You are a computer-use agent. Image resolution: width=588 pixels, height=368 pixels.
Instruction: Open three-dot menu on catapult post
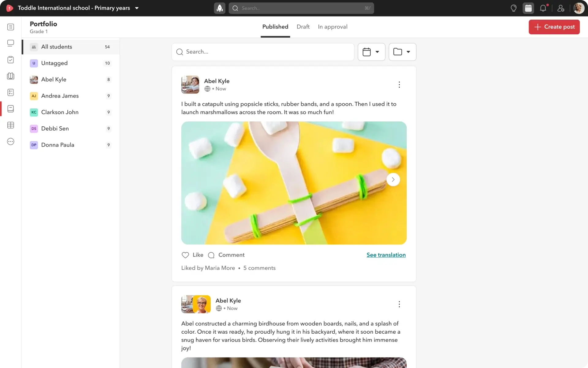point(399,85)
